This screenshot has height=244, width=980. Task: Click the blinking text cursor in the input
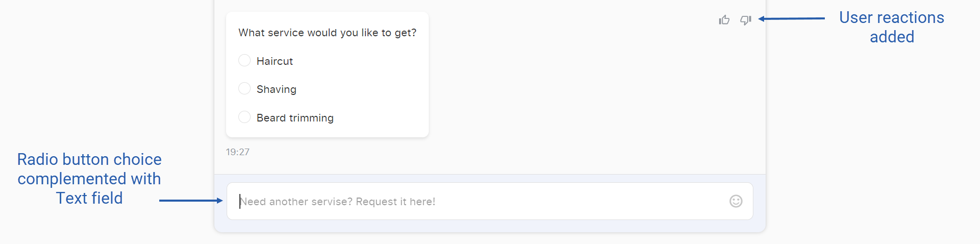click(240, 201)
